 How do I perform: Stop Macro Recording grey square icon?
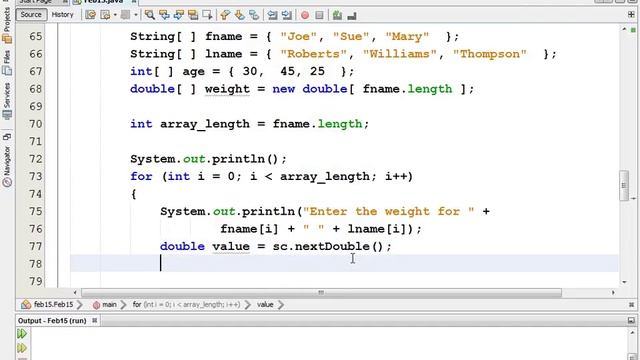pyautogui.click(x=319, y=15)
